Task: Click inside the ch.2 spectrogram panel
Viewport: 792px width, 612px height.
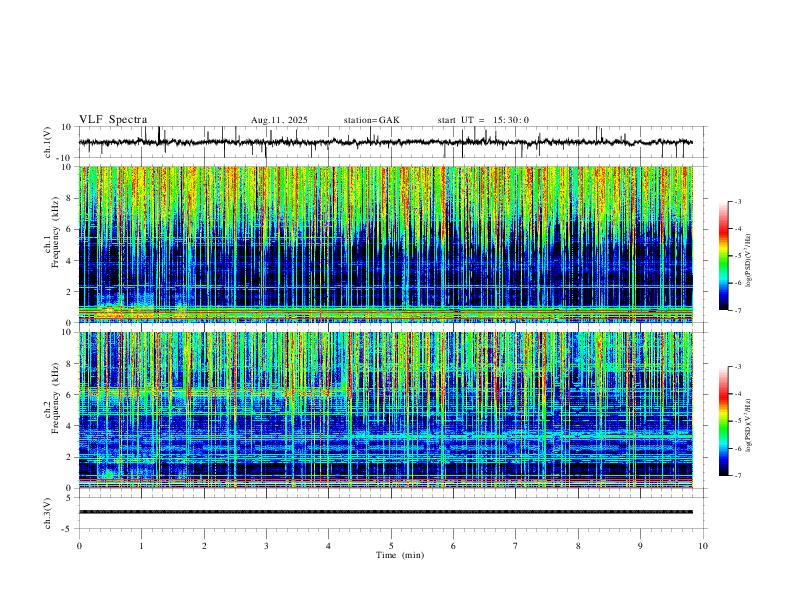Action: click(385, 410)
